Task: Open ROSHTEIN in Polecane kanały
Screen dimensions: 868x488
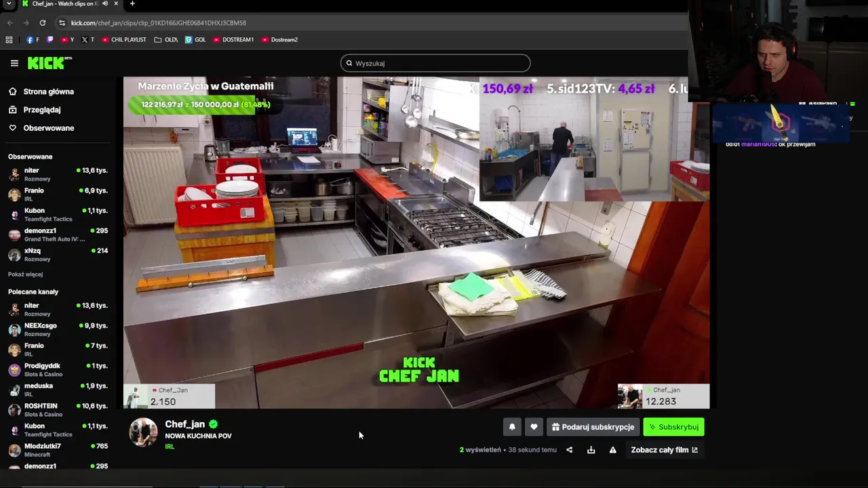Action: [58, 410]
